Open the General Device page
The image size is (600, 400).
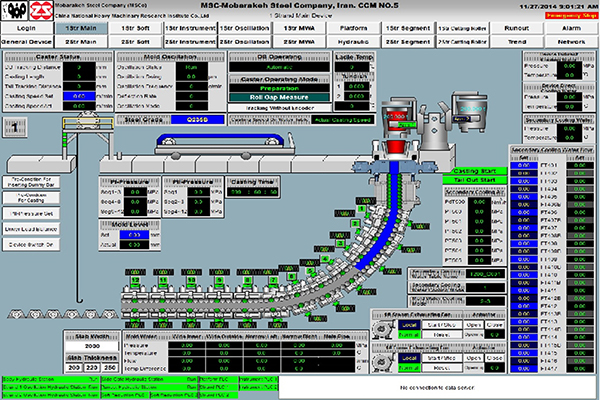pyautogui.click(x=26, y=41)
